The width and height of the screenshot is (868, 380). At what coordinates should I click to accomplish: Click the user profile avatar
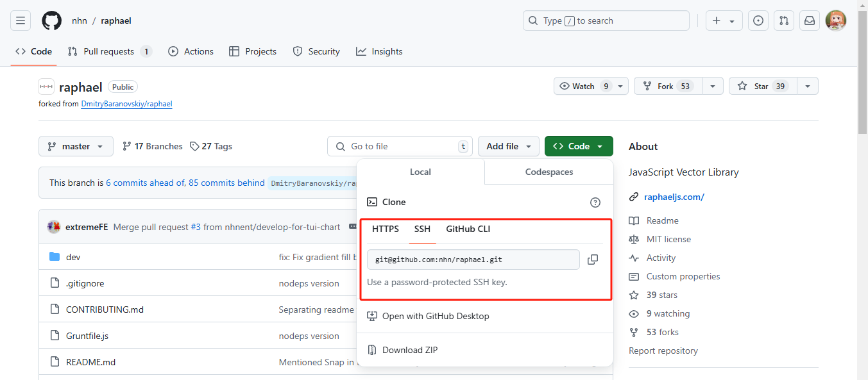click(x=836, y=21)
